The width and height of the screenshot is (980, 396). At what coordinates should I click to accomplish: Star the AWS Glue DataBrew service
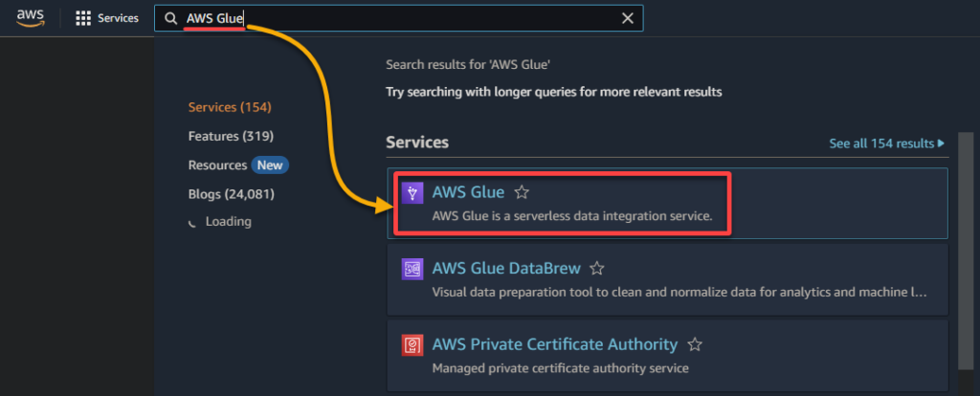click(597, 269)
